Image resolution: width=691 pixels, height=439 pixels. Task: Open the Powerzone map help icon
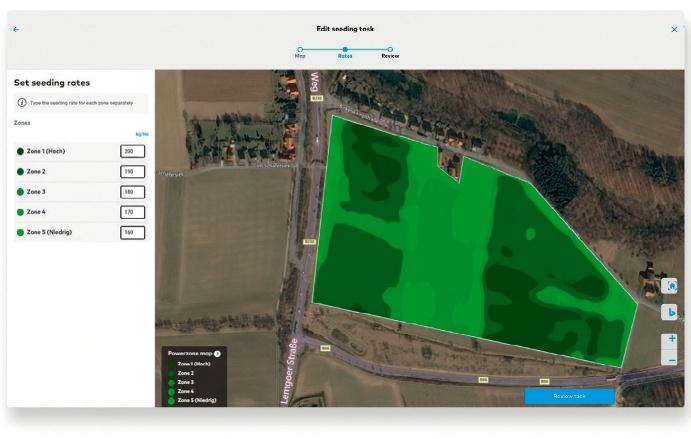[x=217, y=353]
